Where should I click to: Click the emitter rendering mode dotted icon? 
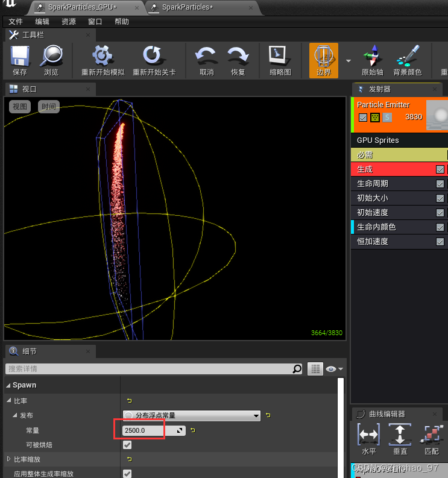(x=375, y=118)
